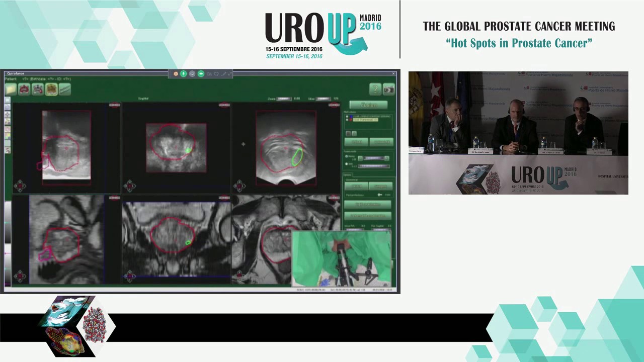Select the multicolor tool in left vertical toolbar

pyautogui.click(x=8, y=136)
